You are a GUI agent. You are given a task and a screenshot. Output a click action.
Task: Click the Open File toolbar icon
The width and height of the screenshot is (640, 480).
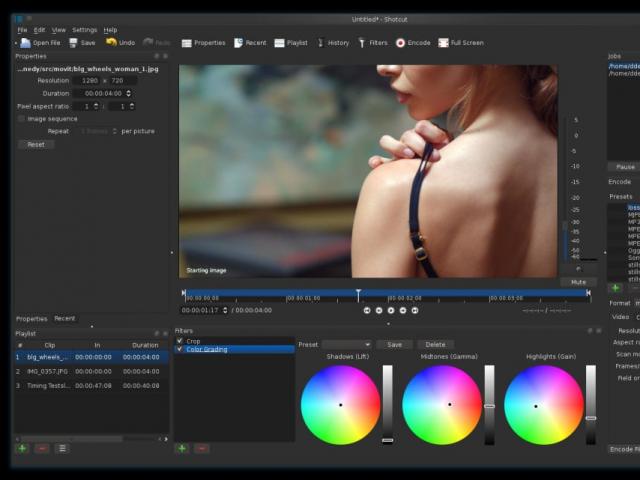tap(25, 43)
